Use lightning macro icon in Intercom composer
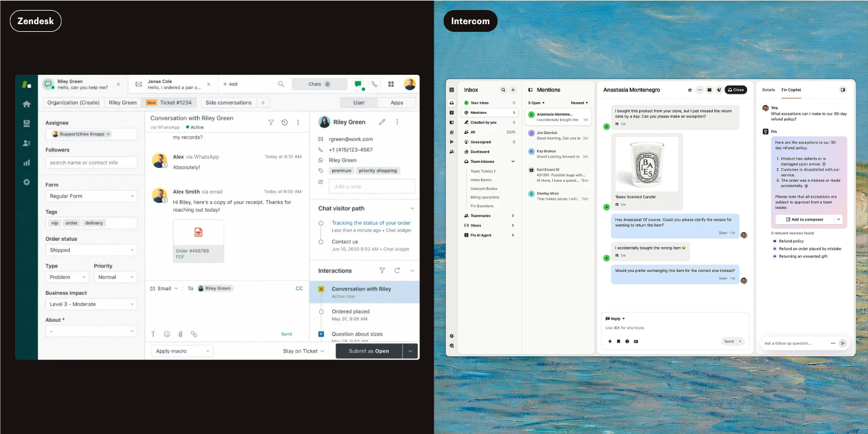Viewport: 868px width, 434px height. (x=610, y=341)
